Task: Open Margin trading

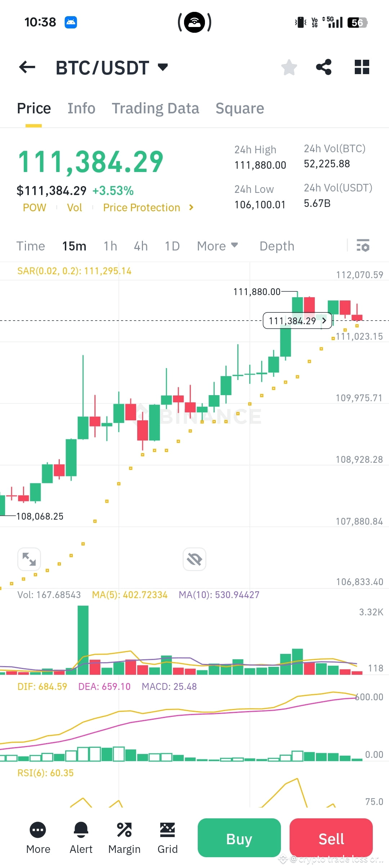Action: click(124, 838)
